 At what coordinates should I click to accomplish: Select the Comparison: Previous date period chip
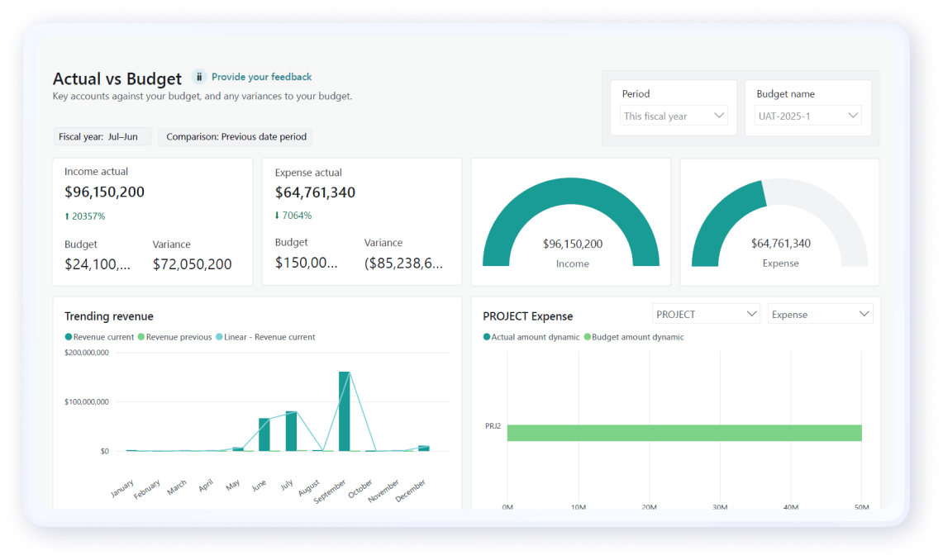236,136
